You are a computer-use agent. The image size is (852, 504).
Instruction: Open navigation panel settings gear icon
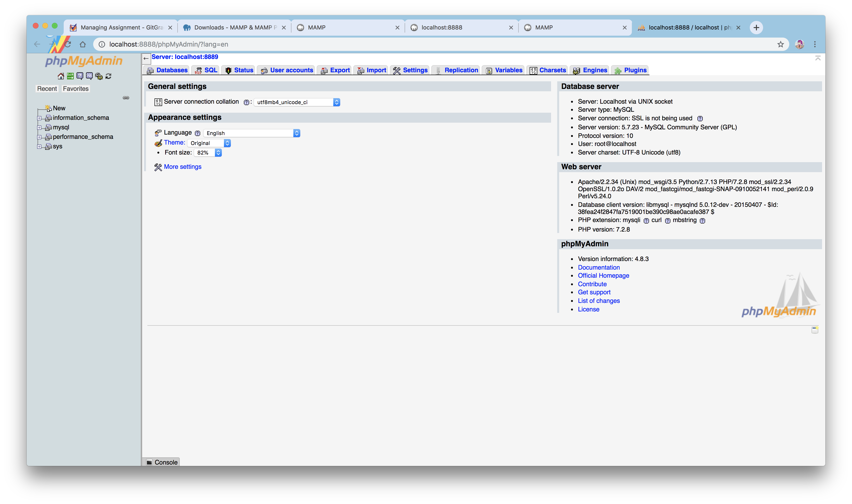pyautogui.click(x=99, y=76)
